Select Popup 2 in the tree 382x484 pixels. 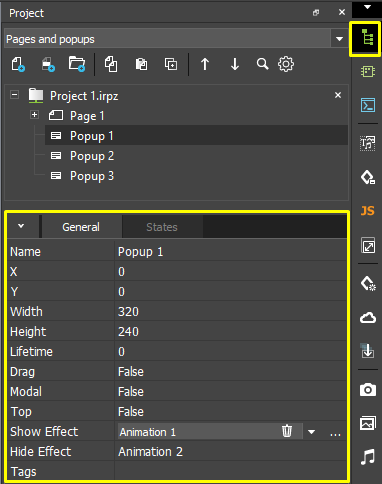point(92,156)
